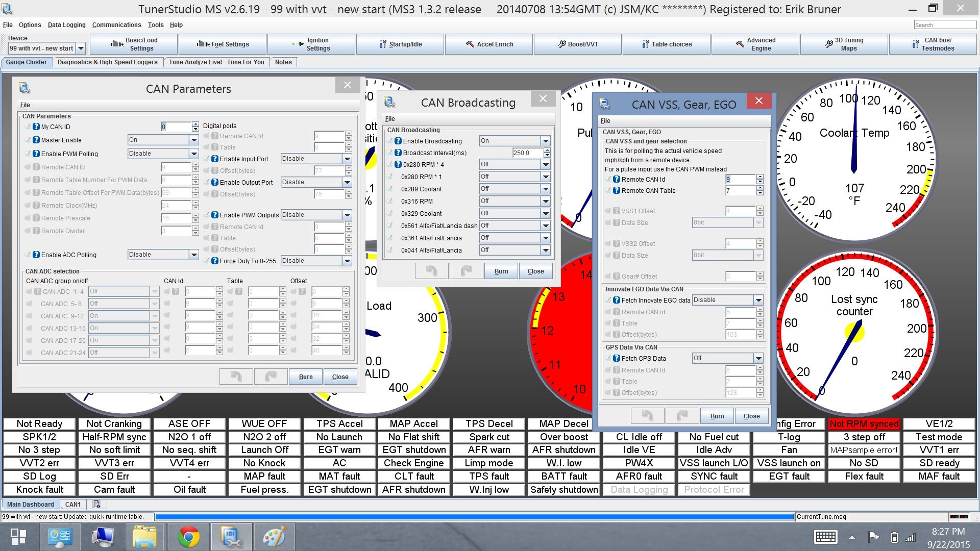This screenshot has height=551, width=980.
Task: Click the Search box at top right
Action: click(944, 25)
